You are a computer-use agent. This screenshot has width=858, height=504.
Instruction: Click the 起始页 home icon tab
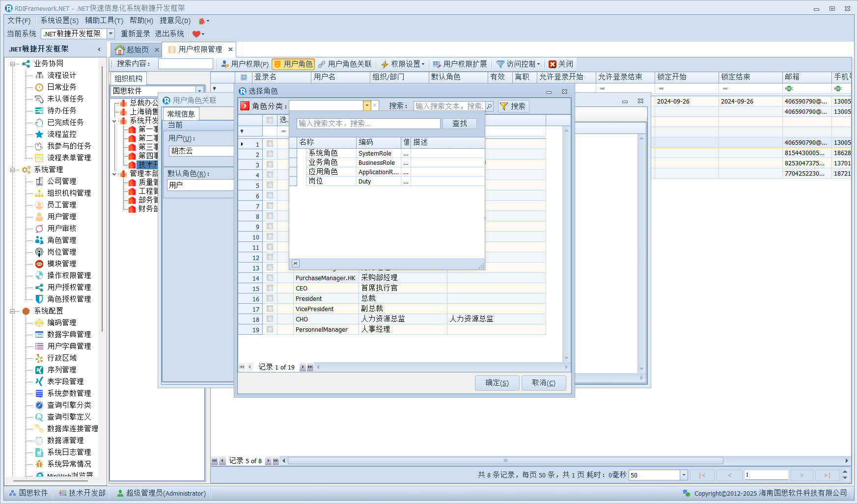pos(120,50)
